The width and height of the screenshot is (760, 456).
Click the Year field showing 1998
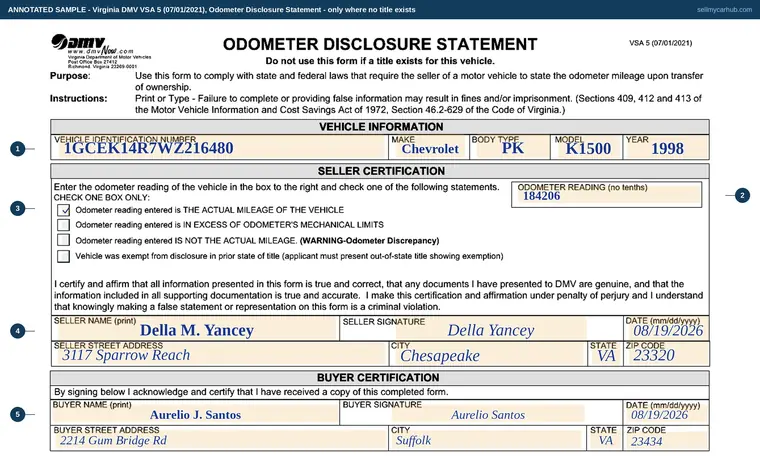(x=666, y=147)
